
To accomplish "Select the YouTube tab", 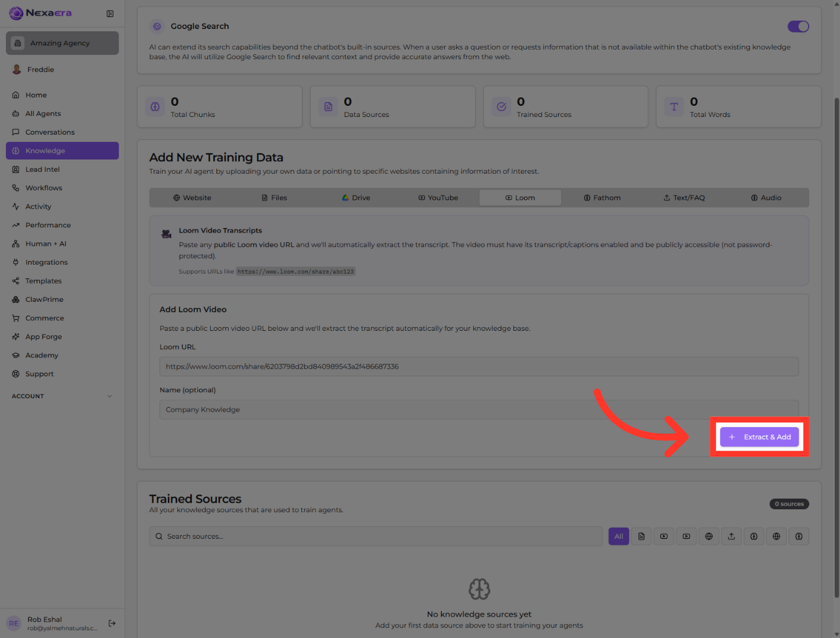I will (x=438, y=198).
